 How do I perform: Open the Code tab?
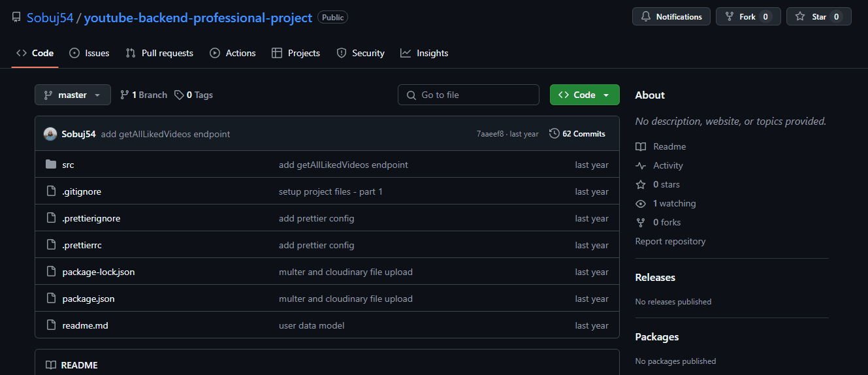coord(35,53)
